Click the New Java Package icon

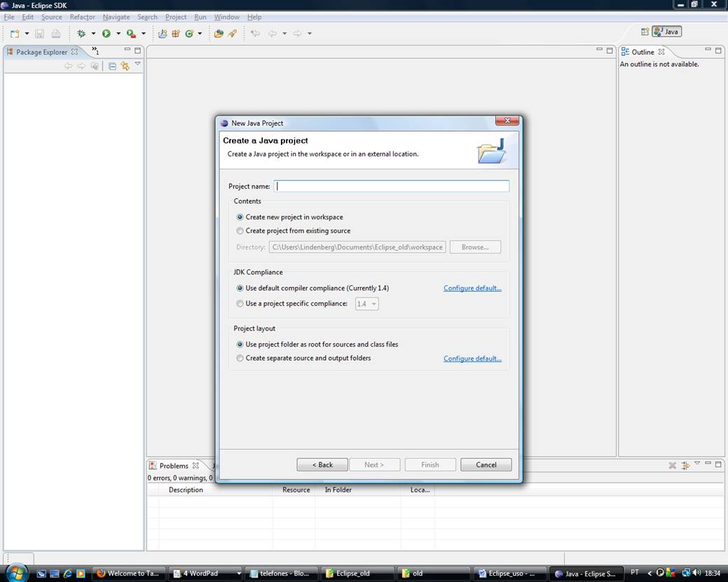176,34
